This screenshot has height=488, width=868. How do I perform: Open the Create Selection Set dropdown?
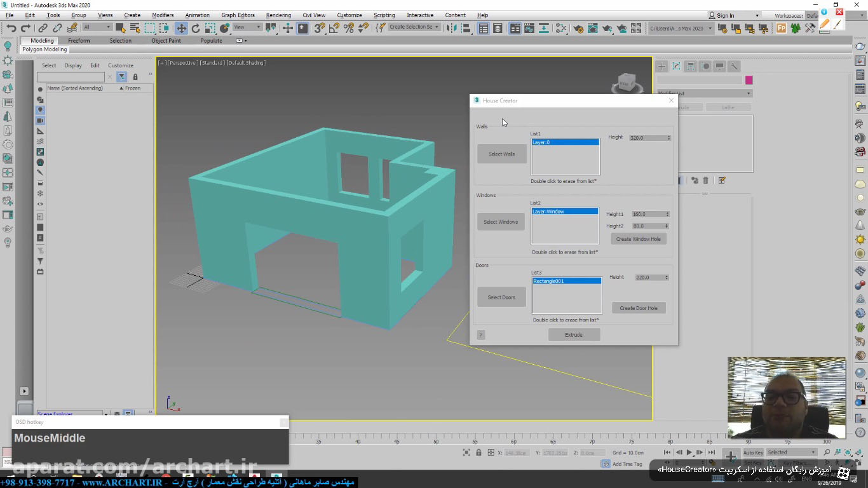point(414,27)
